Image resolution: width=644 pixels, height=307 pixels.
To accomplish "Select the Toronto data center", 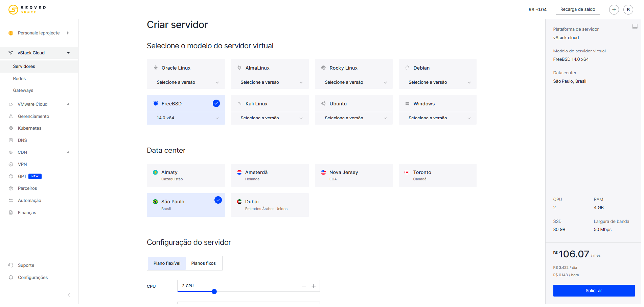I will pyautogui.click(x=438, y=175).
